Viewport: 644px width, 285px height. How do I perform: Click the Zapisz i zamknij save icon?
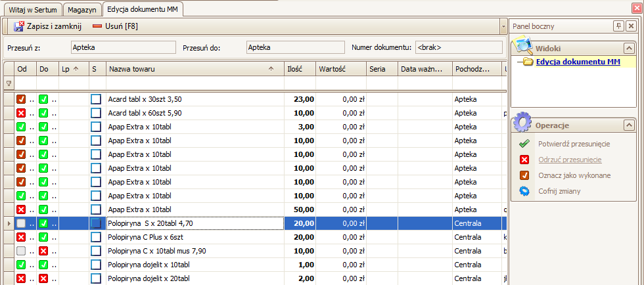18,26
